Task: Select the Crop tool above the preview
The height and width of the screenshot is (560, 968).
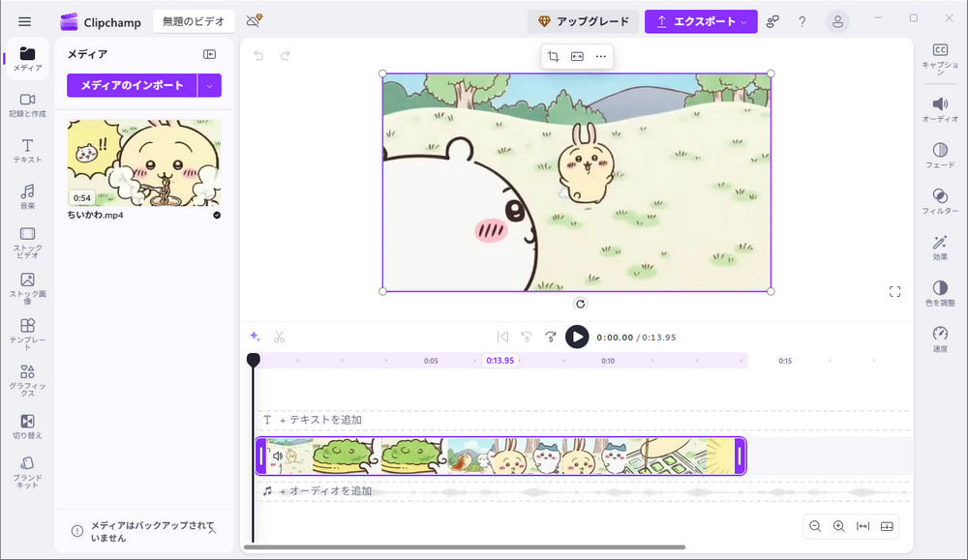Action: pyautogui.click(x=553, y=56)
